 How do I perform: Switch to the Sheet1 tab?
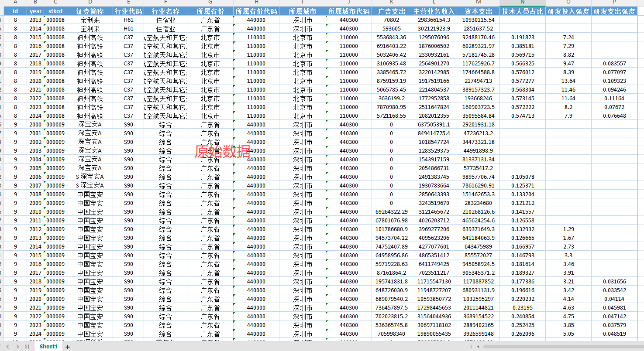[48, 347]
